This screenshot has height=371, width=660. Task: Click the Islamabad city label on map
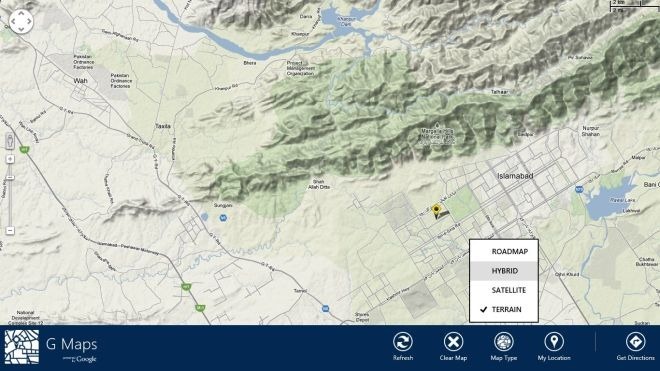[x=515, y=176]
